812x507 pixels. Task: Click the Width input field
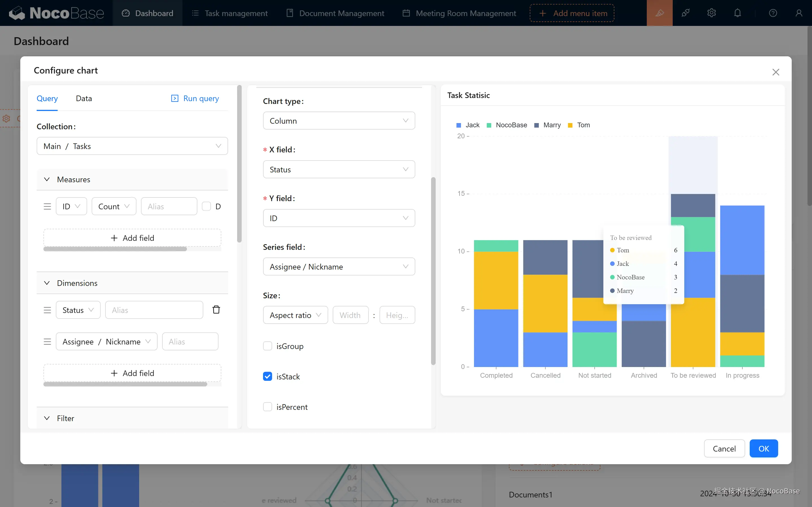[350, 315]
